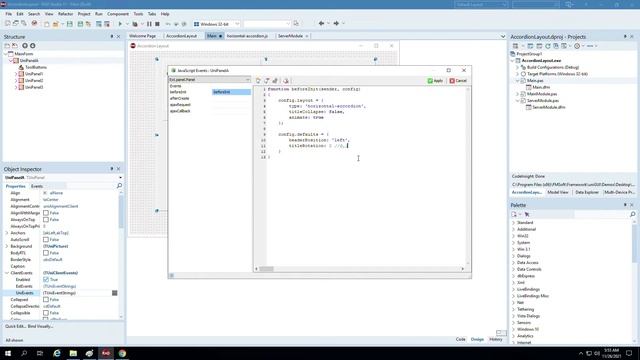
Task: Open Chrome from the taskbar
Action: [122, 353]
